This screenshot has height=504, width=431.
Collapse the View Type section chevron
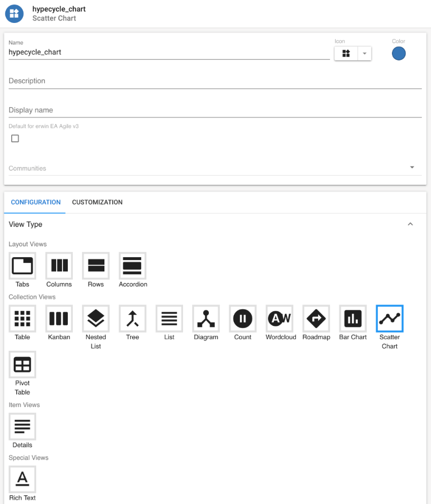(410, 224)
